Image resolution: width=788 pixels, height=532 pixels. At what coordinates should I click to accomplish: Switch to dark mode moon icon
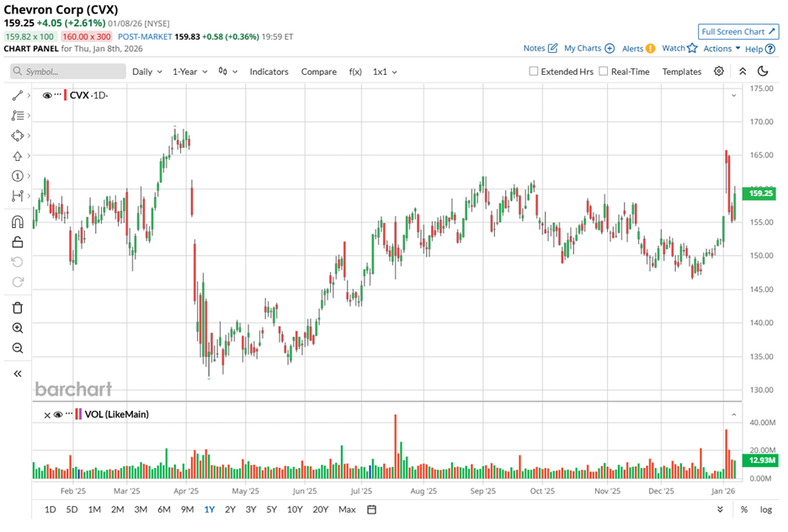(763, 72)
